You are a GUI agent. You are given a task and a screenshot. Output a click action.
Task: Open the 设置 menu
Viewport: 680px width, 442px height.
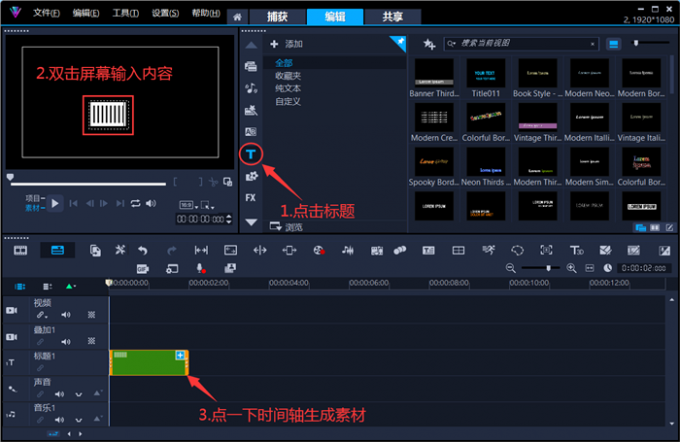point(165,13)
